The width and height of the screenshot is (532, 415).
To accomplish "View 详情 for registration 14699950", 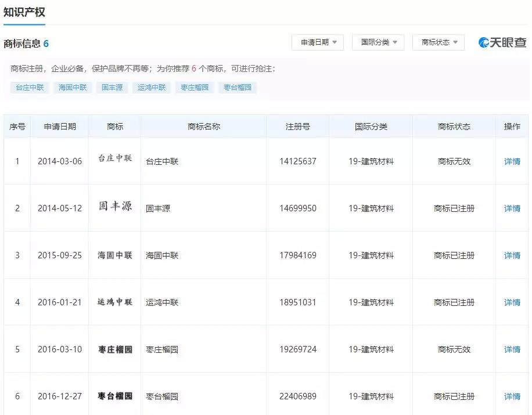I will tap(512, 208).
